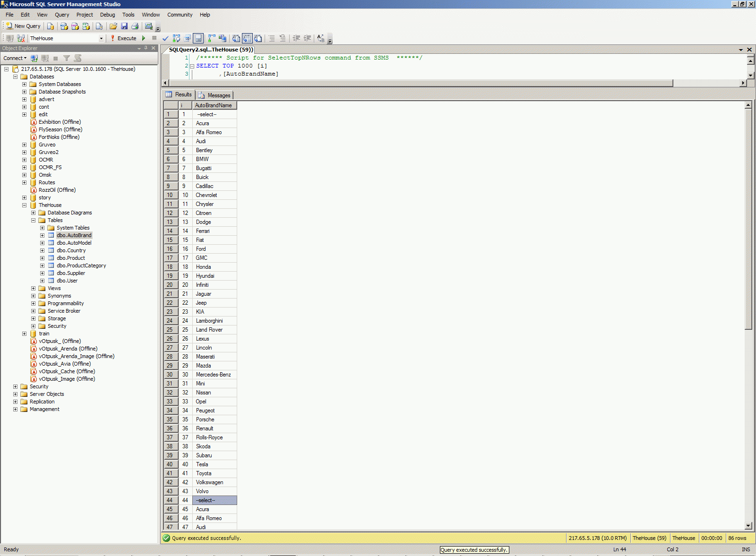
Task: Click the Object Explorer script scroll icon
Action: (77, 58)
